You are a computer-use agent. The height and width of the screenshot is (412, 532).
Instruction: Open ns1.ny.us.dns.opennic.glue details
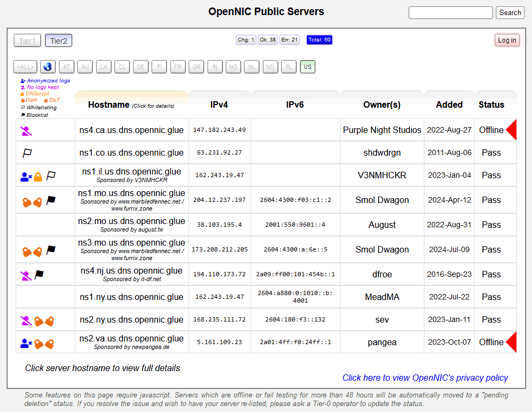click(131, 297)
